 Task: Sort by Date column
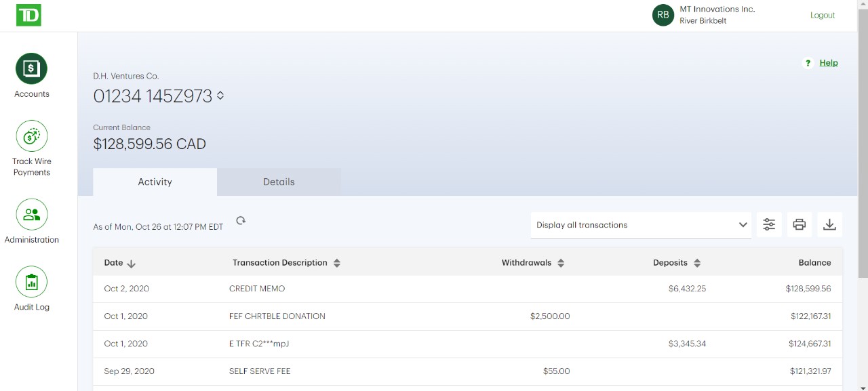click(120, 263)
